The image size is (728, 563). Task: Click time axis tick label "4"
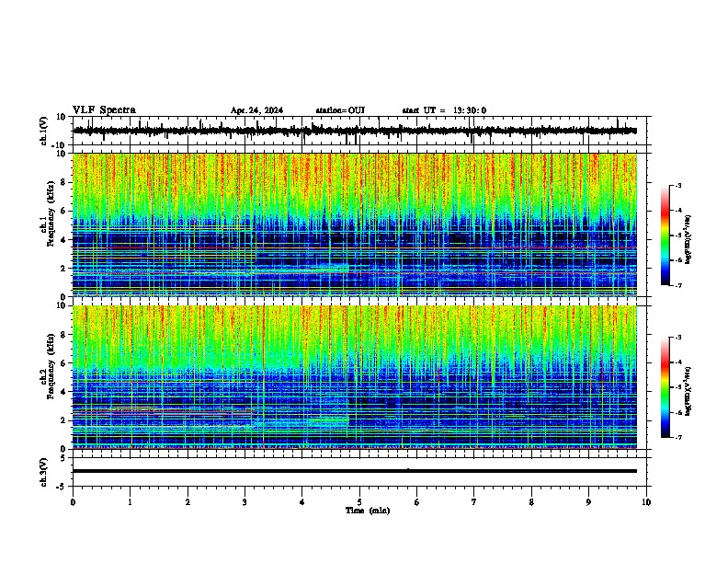301,502
